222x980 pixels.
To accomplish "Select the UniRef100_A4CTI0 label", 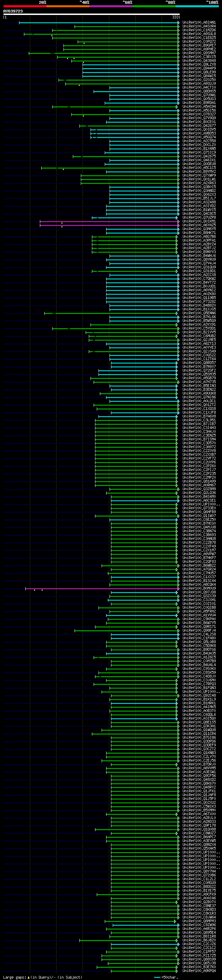I will (x=199, y=88).
